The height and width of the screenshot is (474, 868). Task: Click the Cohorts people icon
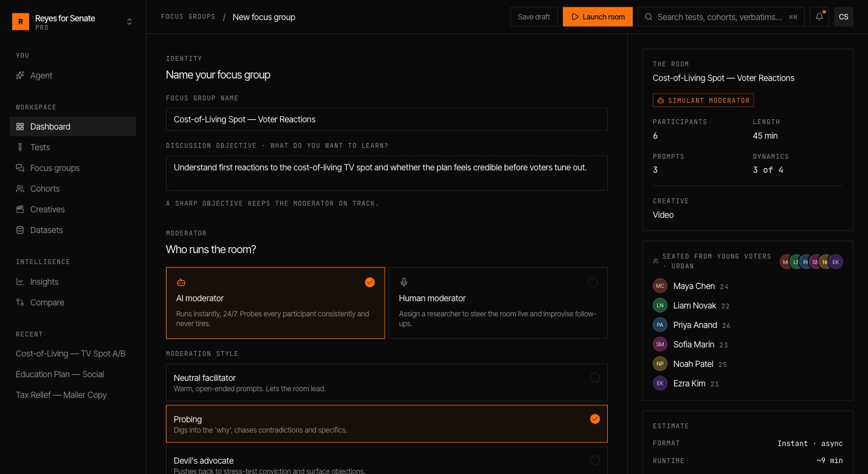[x=20, y=189]
